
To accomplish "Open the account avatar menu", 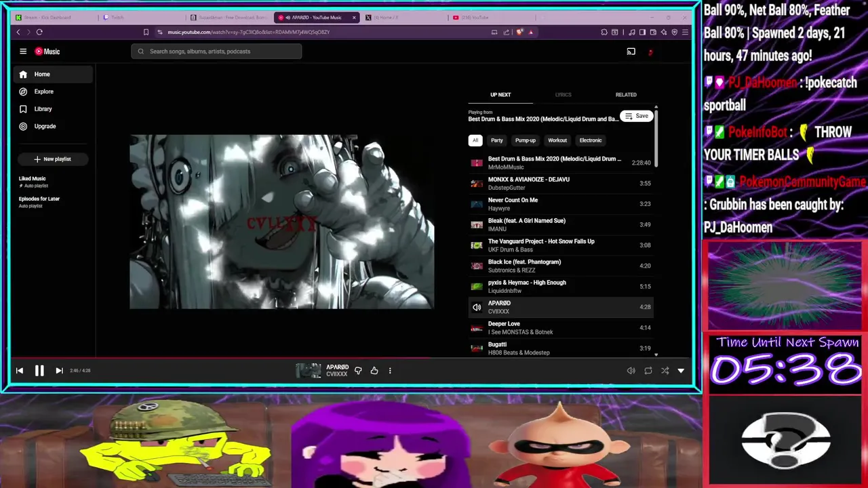I will [x=650, y=52].
